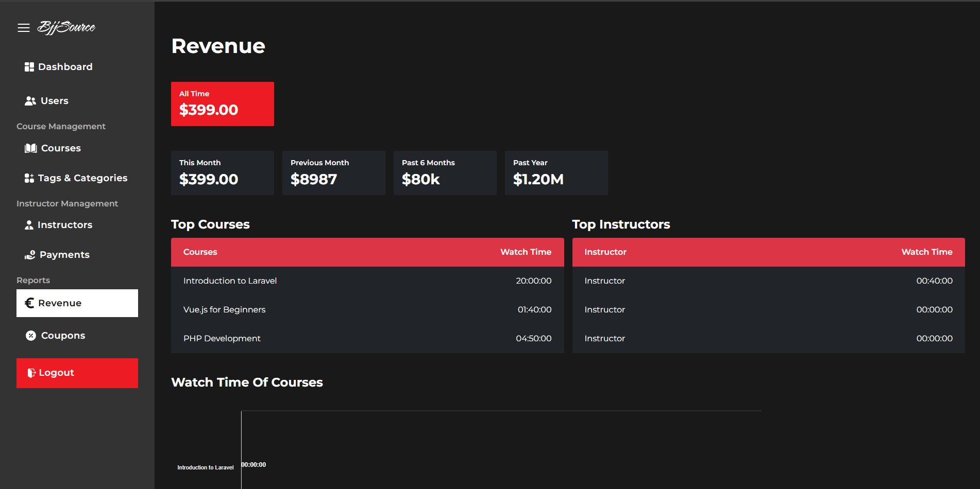Viewport: 980px width, 489px height.
Task: Click the 04:50:00 watch time value
Action: [534, 339]
